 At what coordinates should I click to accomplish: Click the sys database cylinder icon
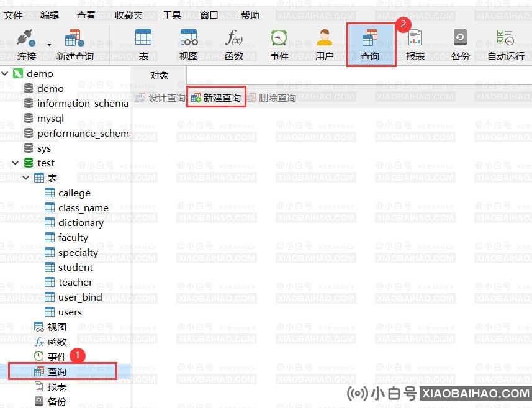tap(29, 148)
